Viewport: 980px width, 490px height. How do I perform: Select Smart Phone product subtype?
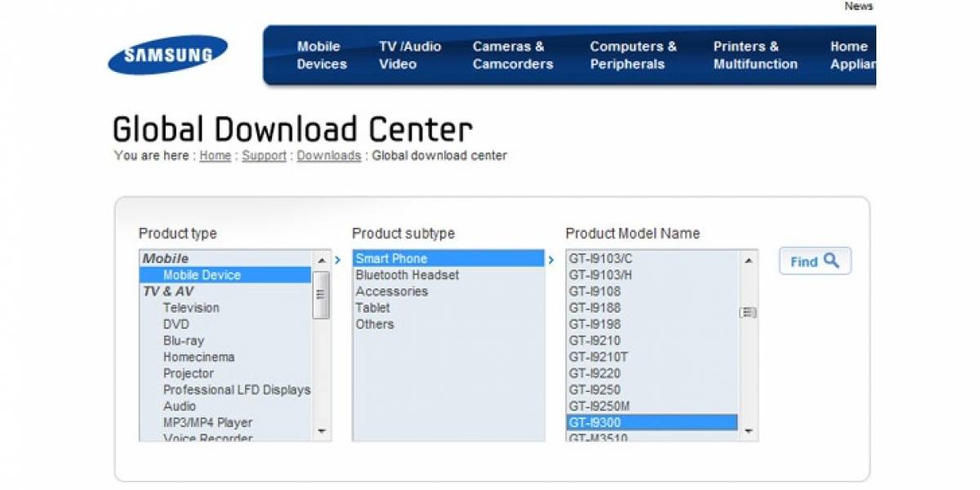[x=448, y=259]
